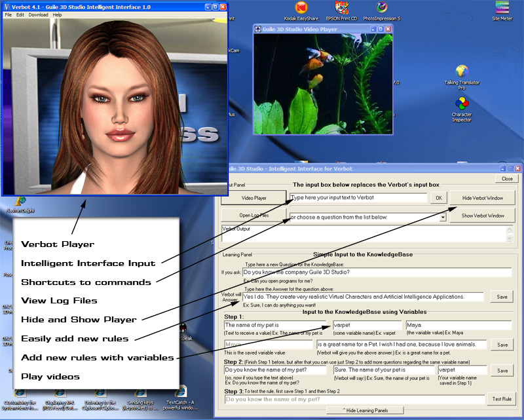
Task: Click Show Verbot Window
Action: 483,216
